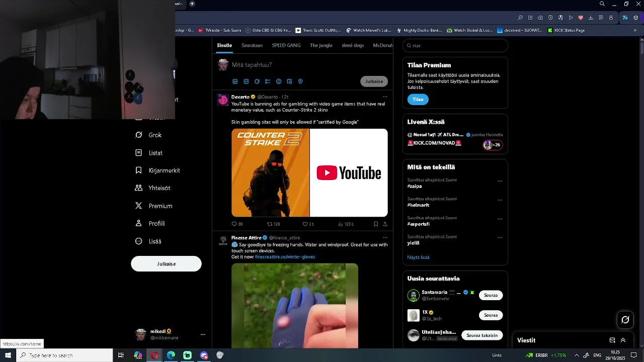
Task: Open Task View on taskbar
Action: [x=121, y=355]
